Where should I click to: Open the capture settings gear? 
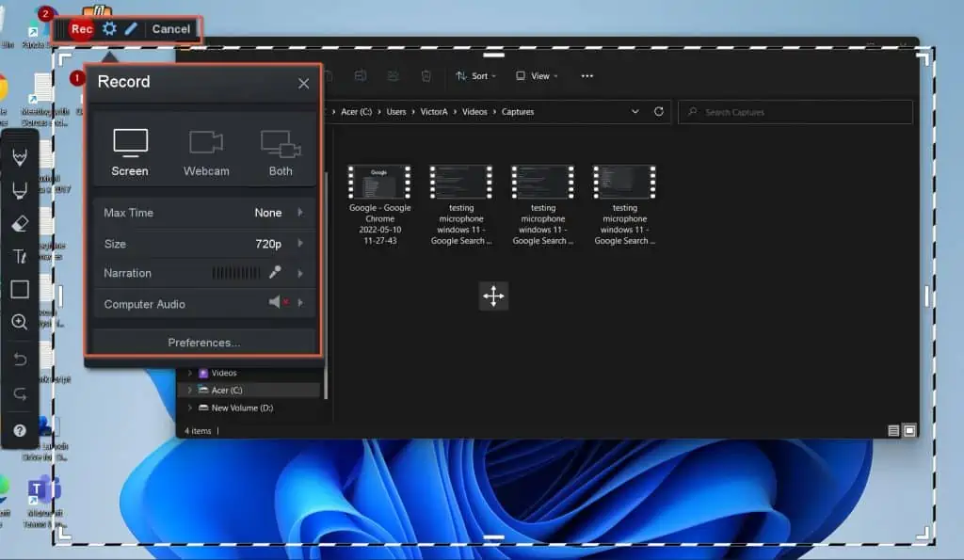(108, 29)
